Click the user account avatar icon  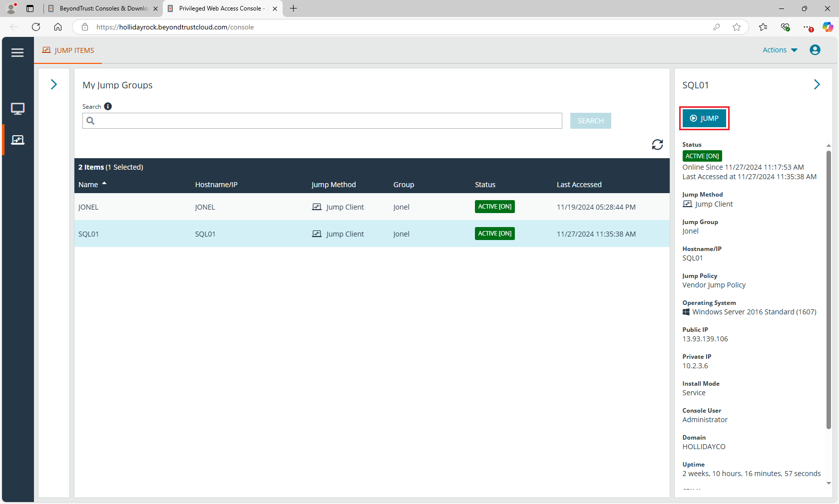click(815, 50)
